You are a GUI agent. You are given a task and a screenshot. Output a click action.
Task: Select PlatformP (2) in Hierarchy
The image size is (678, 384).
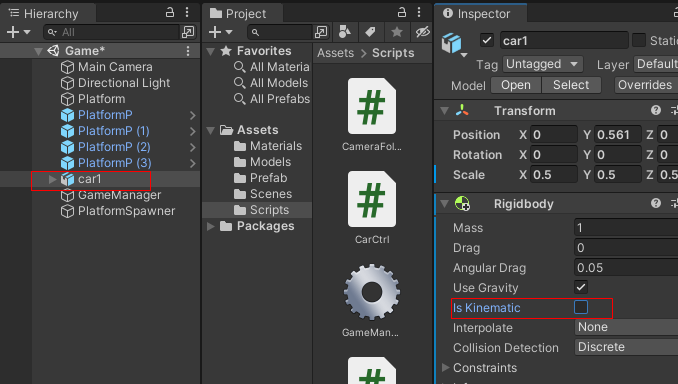[114, 147]
